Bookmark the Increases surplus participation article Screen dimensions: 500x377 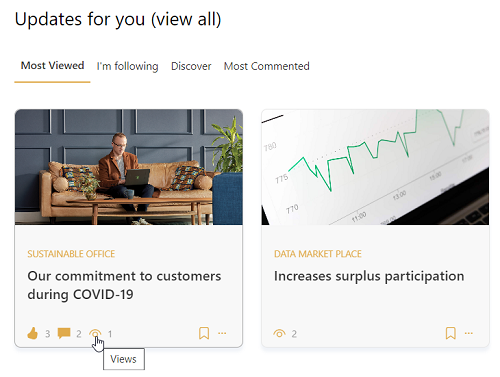click(451, 333)
